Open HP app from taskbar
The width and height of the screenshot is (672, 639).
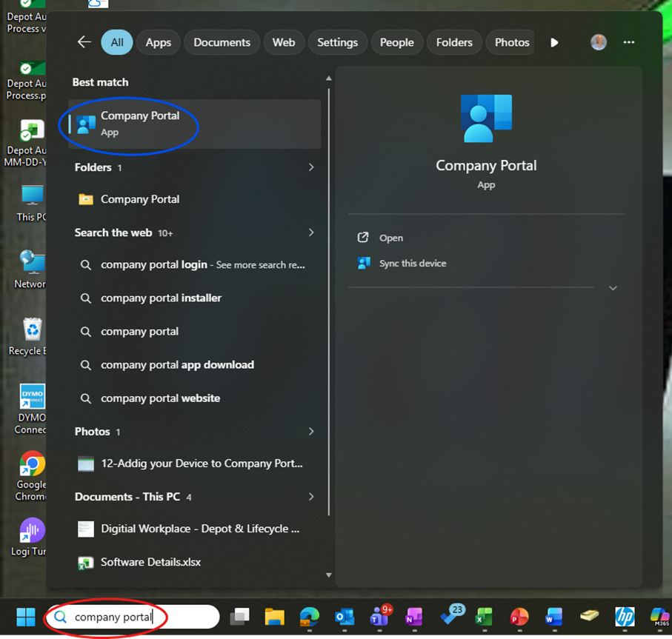point(625,617)
